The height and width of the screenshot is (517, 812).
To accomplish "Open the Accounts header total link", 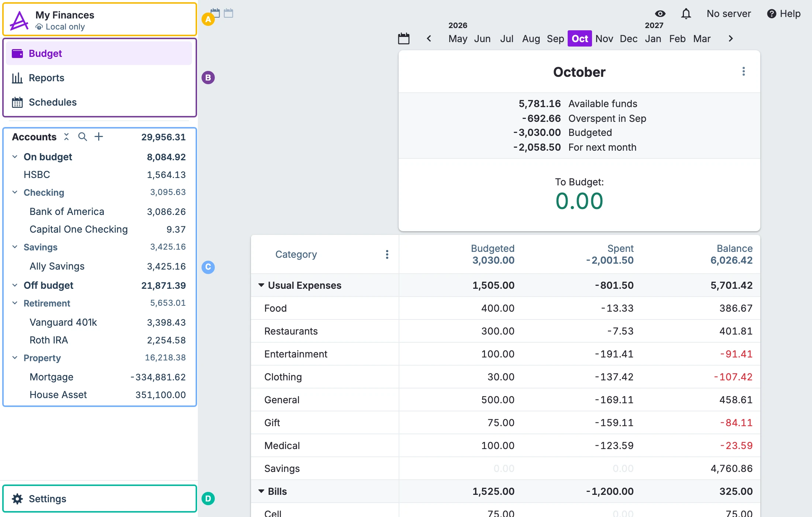I will [163, 137].
